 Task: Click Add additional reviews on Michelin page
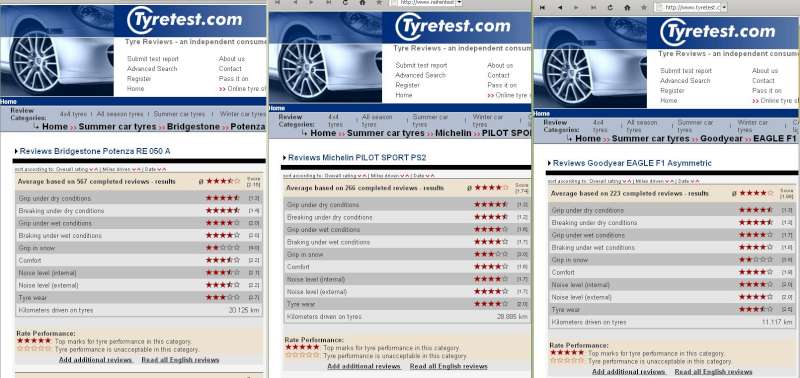pos(364,366)
